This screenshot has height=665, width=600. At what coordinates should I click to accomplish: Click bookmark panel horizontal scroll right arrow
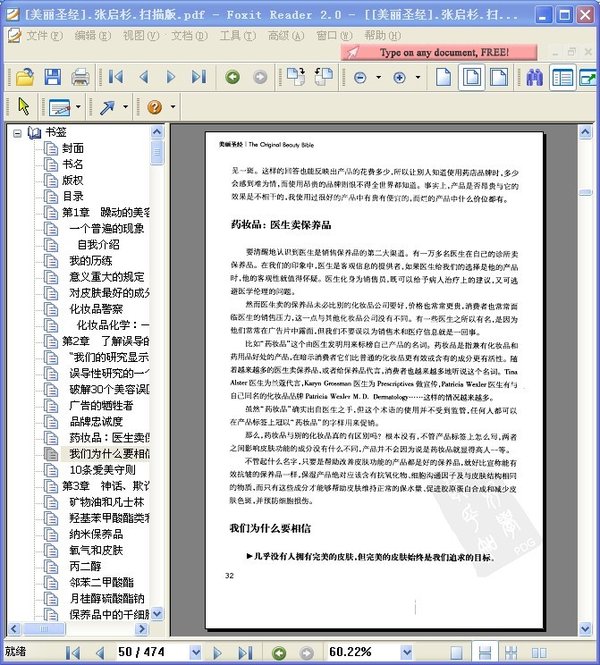[142, 629]
